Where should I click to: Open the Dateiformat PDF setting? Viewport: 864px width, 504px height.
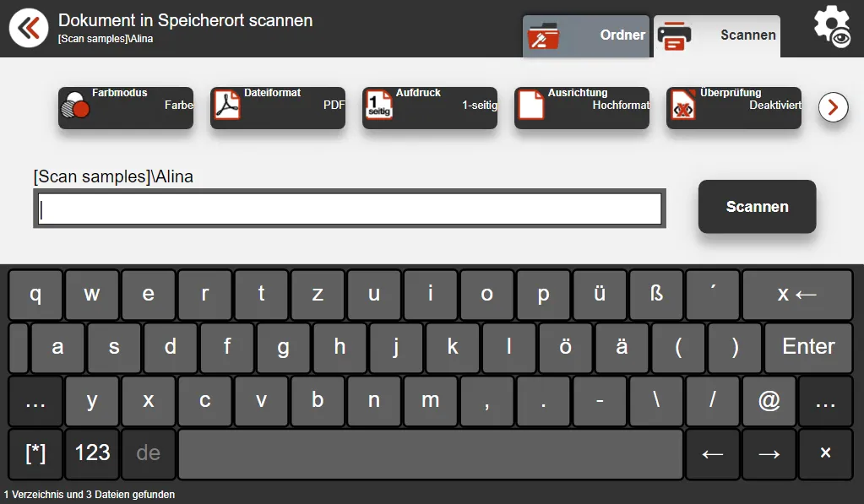278,108
